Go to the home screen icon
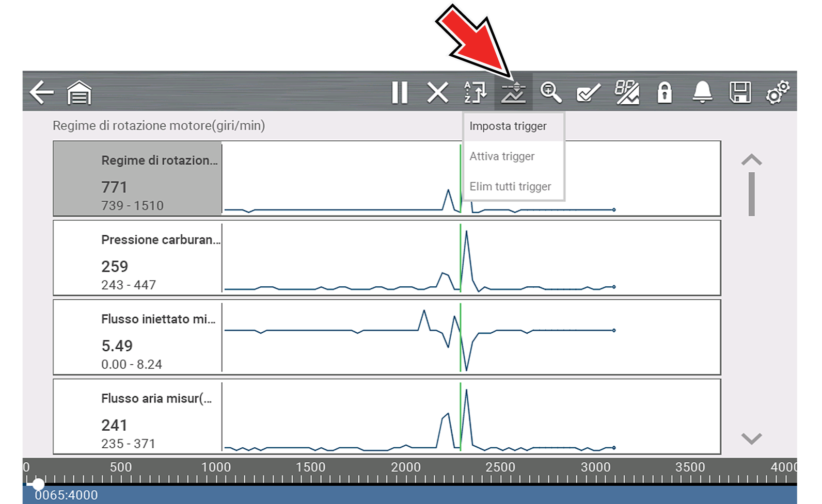Viewport: 822px width, 504px height. click(79, 93)
